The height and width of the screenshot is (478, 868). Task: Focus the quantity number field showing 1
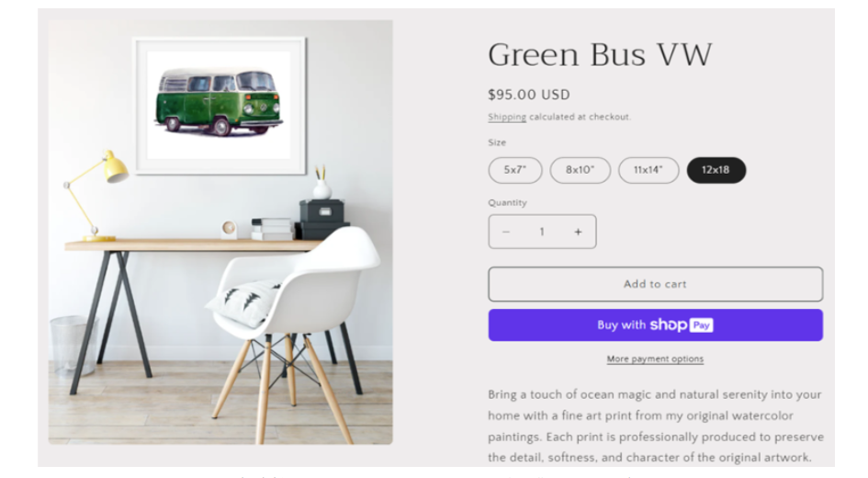click(542, 232)
